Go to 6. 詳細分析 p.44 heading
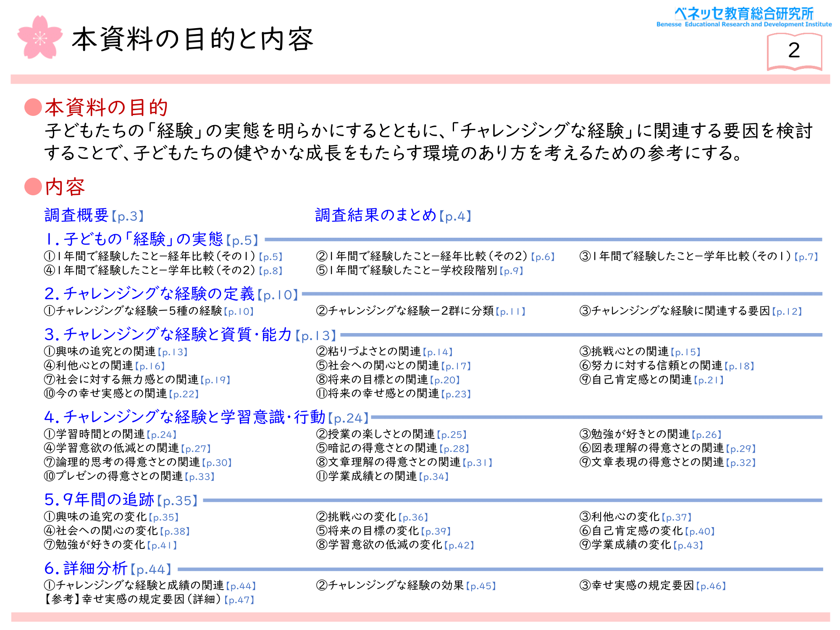This screenshot has height=630, width=840. point(108,569)
